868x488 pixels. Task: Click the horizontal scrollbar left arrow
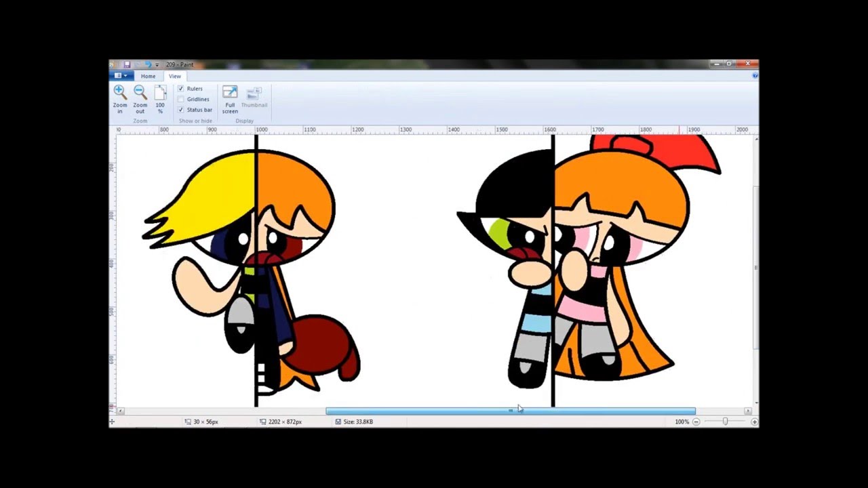pyautogui.click(x=121, y=411)
